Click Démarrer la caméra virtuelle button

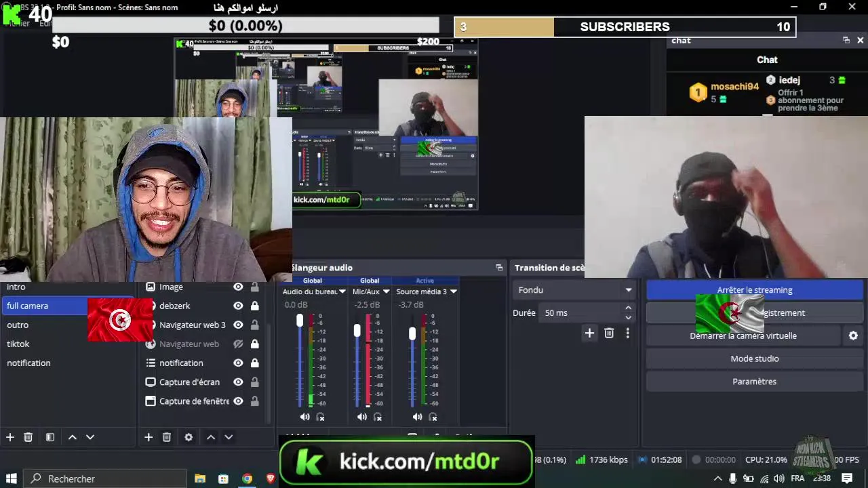(x=743, y=335)
